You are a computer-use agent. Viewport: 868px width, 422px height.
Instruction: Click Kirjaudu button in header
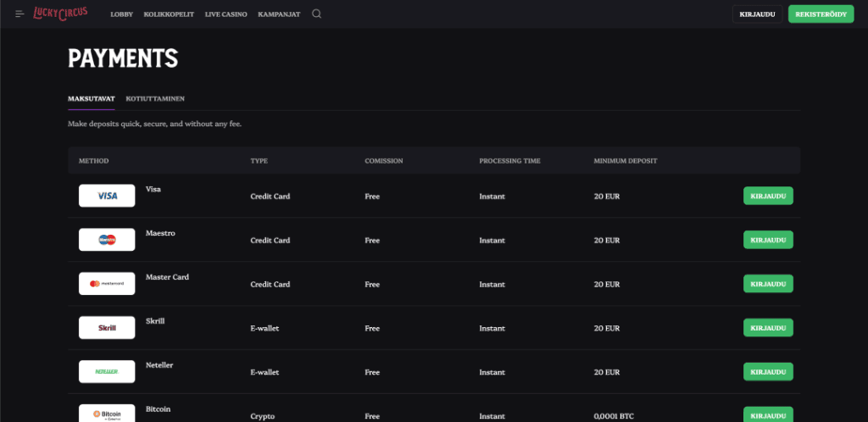click(x=757, y=14)
